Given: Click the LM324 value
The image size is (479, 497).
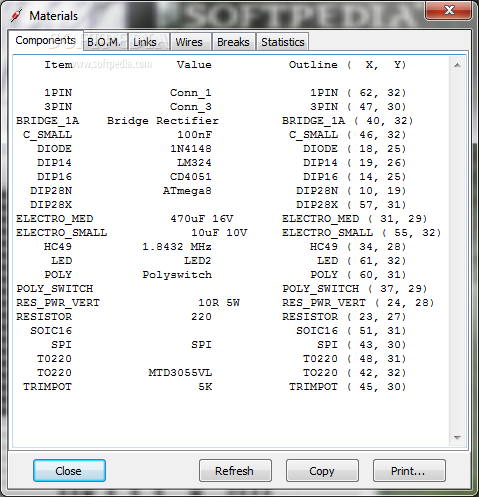Looking at the screenshot, I should pos(194,163).
